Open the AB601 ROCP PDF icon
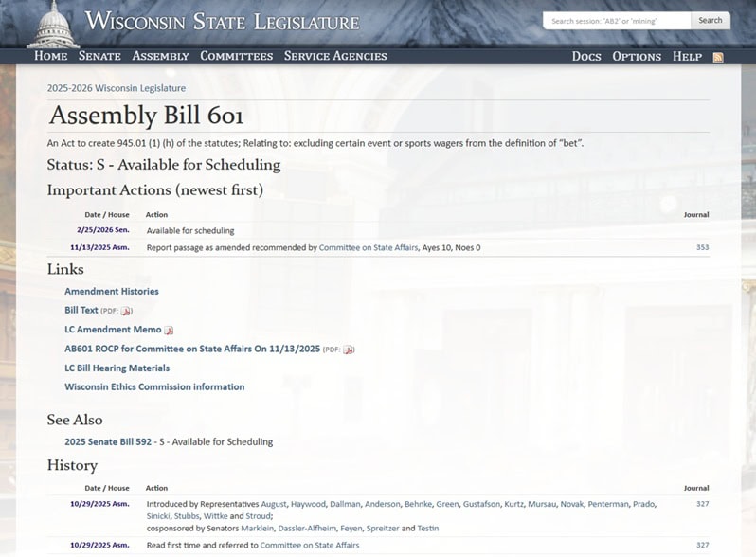756x557 pixels. tap(348, 350)
